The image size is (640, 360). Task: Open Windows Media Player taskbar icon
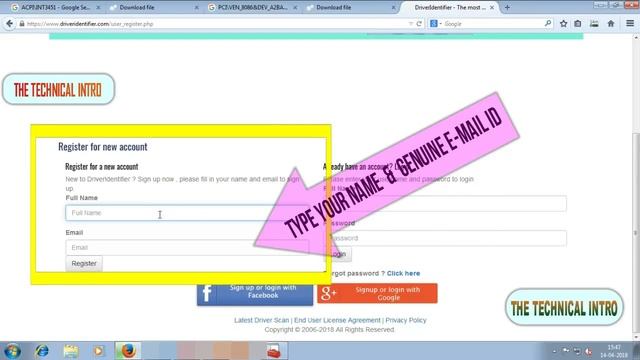pos(98,351)
